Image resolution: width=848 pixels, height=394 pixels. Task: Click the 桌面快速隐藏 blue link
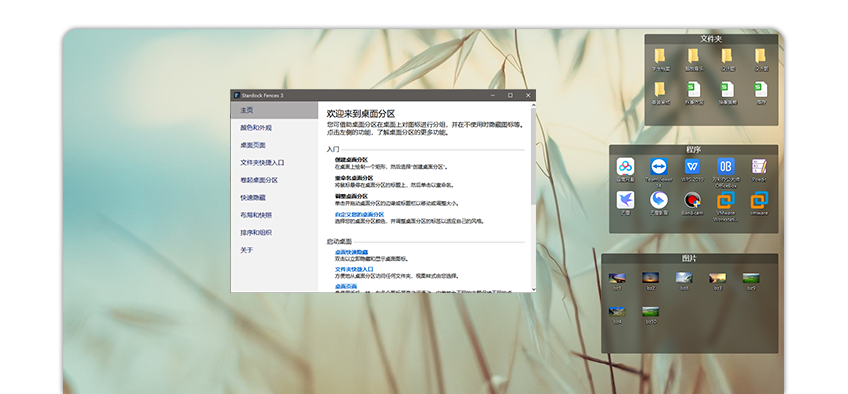351,252
